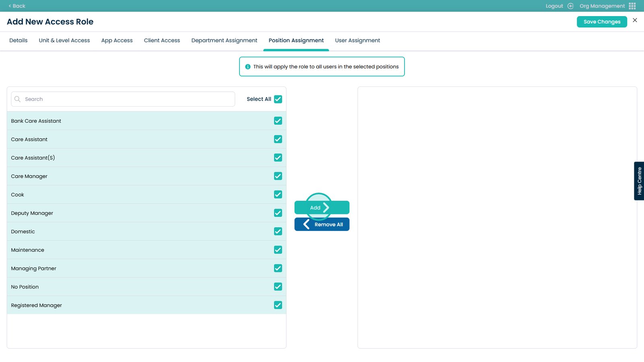Uncheck the Bank Care Assistant position
This screenshot has height=362, width=644.
(278, 121)
